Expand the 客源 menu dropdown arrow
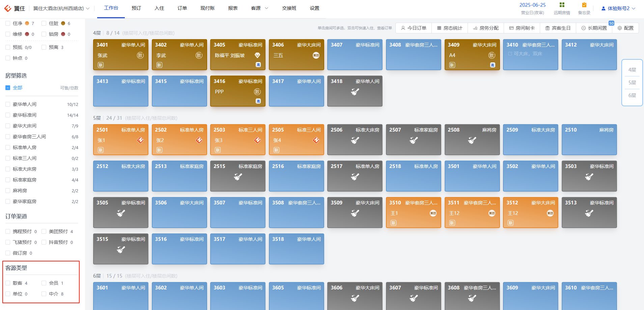The image size is (644, 310). click(267, 8)
